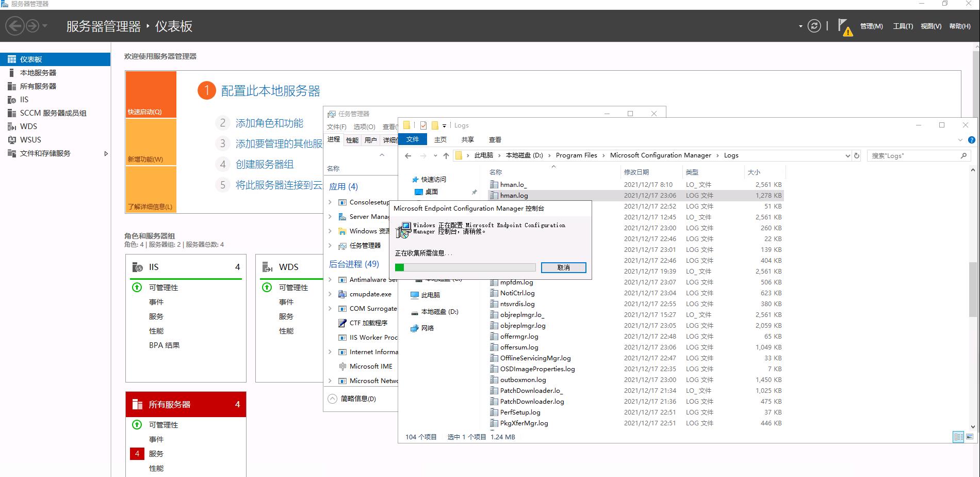This screenshot has width=980, height=477.
Task: Select the hman.log file
Action: click(x=635, y=195)
